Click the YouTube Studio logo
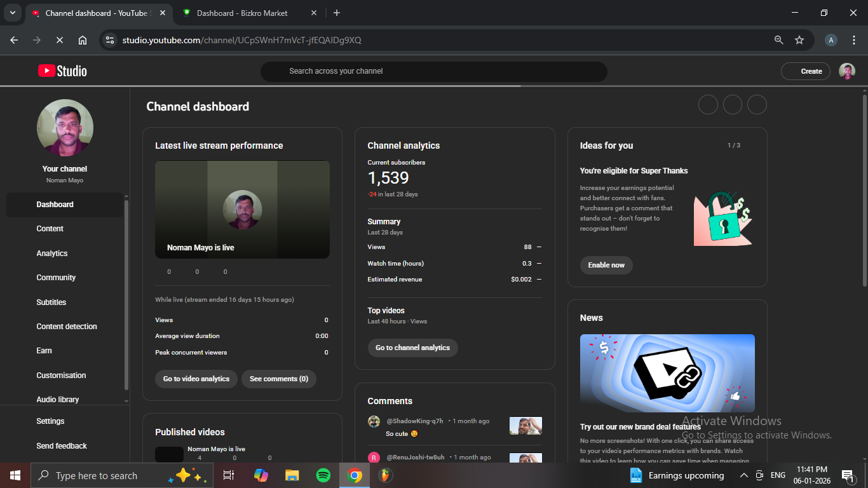This screenshot has width=868, height=488. point(62,71)
